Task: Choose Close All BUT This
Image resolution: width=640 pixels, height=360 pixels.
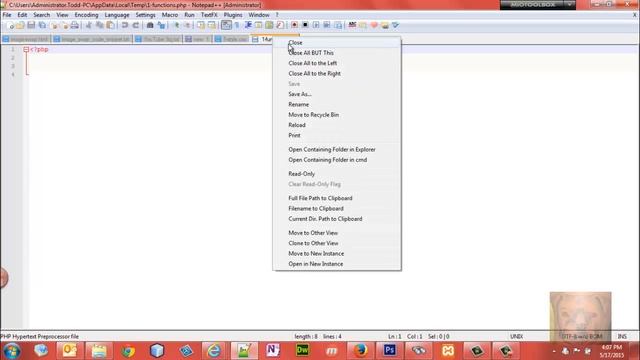Action: (x=337, y=53)
